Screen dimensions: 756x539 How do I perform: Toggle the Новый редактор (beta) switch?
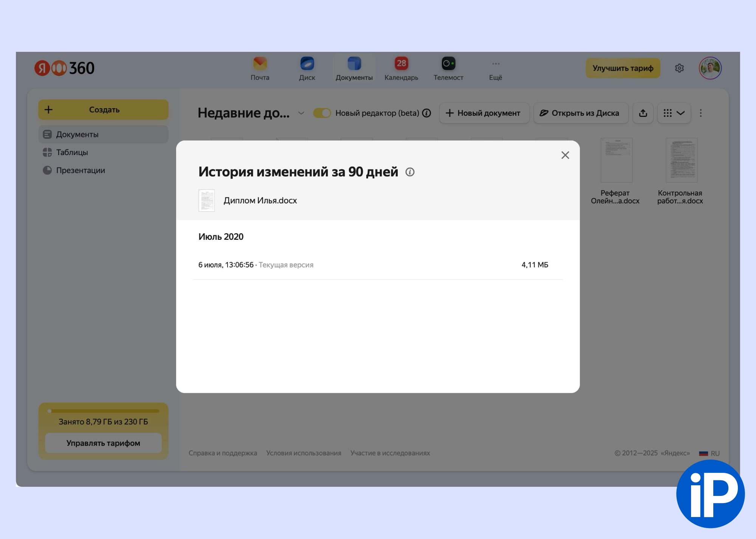coord(322,113)
